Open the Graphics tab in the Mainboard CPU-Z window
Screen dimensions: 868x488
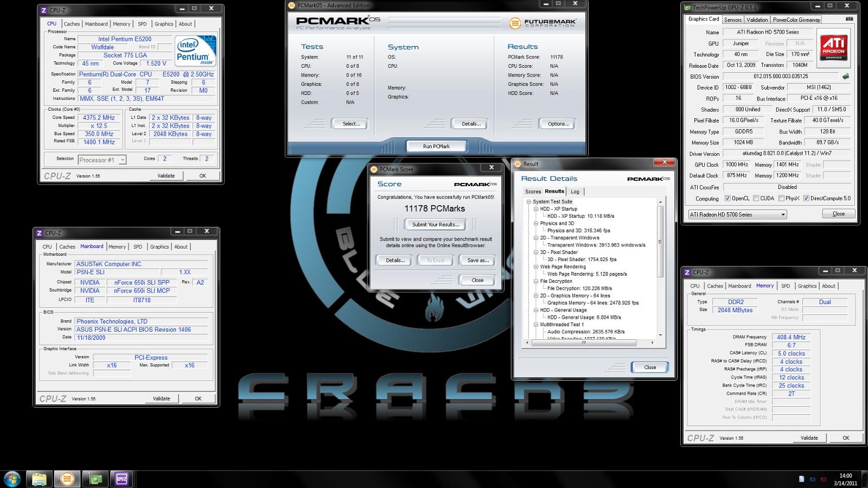click(x=159, y=247)
